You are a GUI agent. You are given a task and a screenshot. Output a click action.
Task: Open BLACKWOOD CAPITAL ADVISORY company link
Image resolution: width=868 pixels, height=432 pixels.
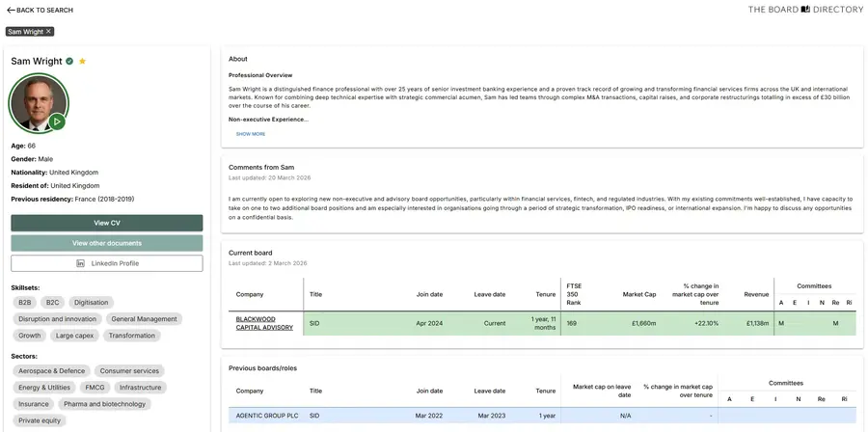tap(264, 324)
